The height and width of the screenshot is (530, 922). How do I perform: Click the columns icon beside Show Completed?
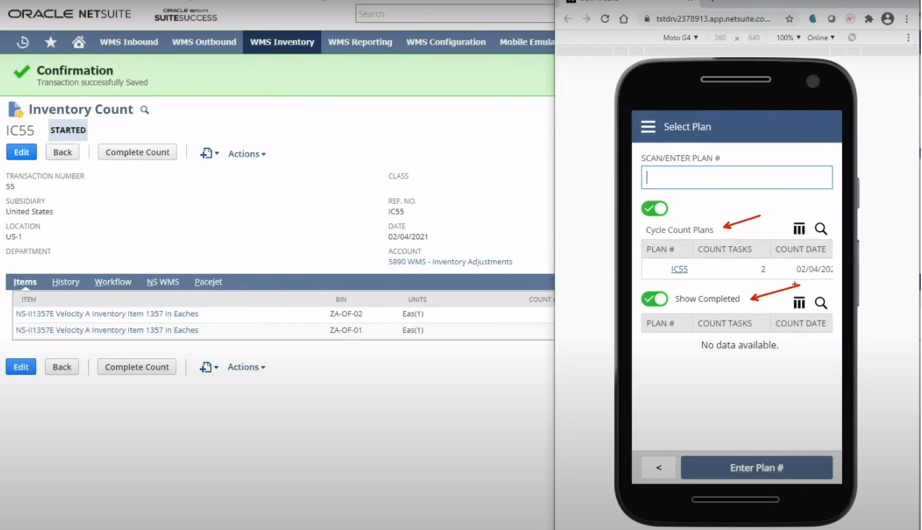click(799, 303)
